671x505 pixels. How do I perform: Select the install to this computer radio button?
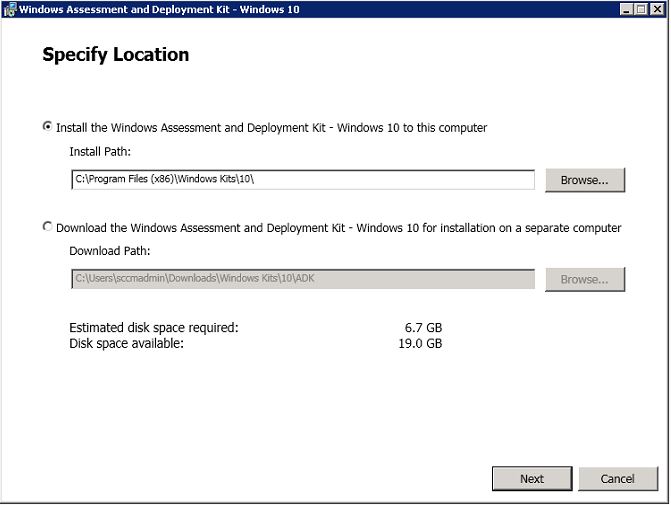click(47, 127)
